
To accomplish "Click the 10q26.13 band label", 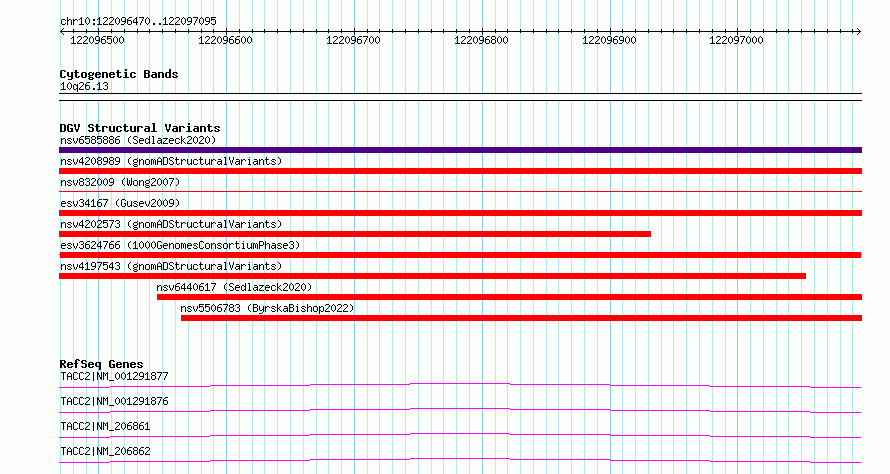I will [84, 86].
